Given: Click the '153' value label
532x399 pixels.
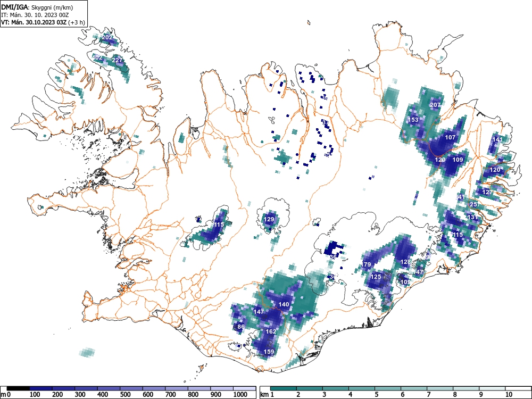Looking at the screenshot, I should pyautogui.click(x=413, y=120).
